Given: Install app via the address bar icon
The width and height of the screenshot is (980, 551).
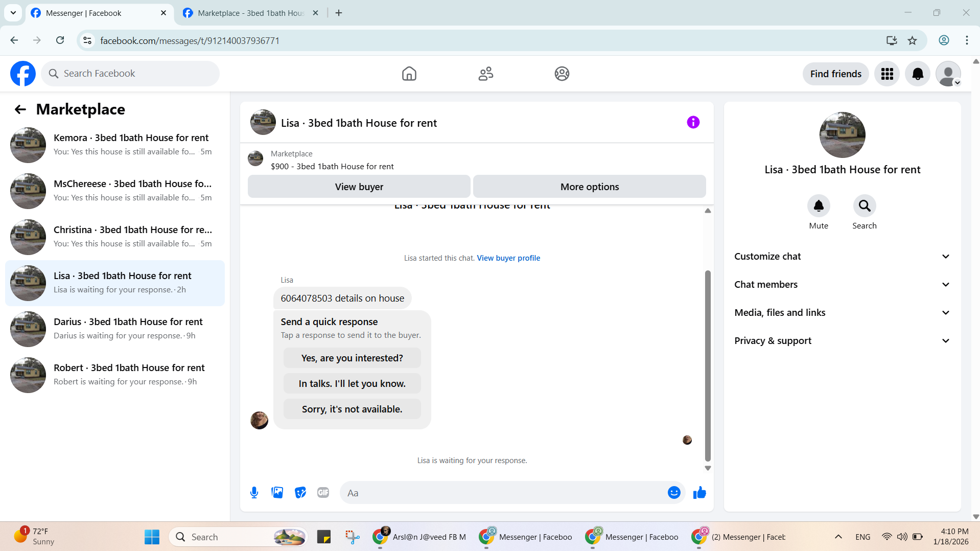Looking at the screenshot, I should pyautogui.click(x=892, y=40).
